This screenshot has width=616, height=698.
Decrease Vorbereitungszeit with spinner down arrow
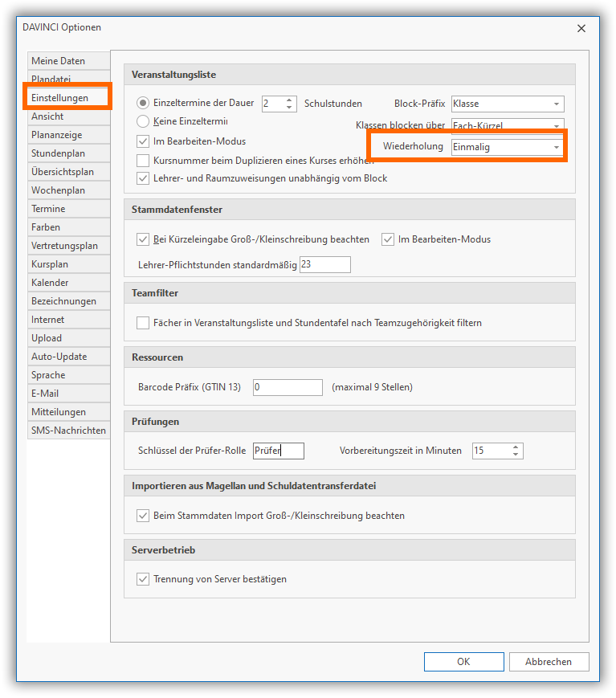click(x=516, y=455)
